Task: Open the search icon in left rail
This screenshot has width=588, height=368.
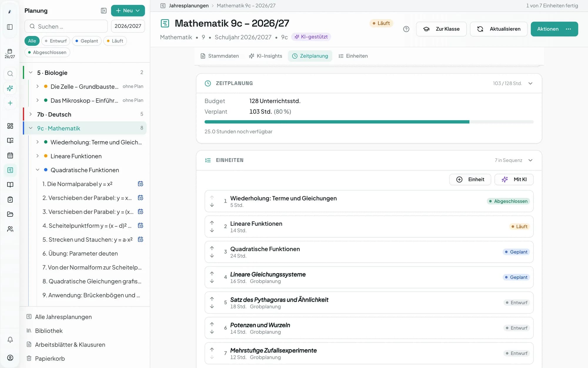Action: [x=10, y=74]
